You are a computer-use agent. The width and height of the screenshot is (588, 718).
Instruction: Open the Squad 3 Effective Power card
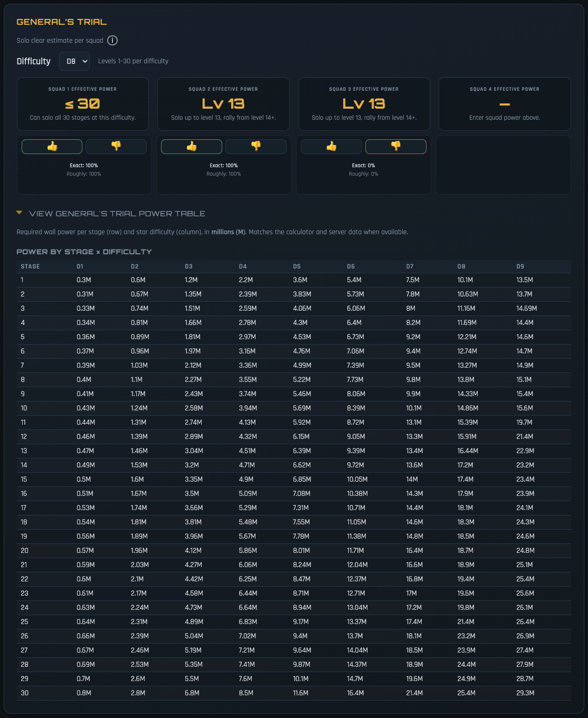coord(364,104)
